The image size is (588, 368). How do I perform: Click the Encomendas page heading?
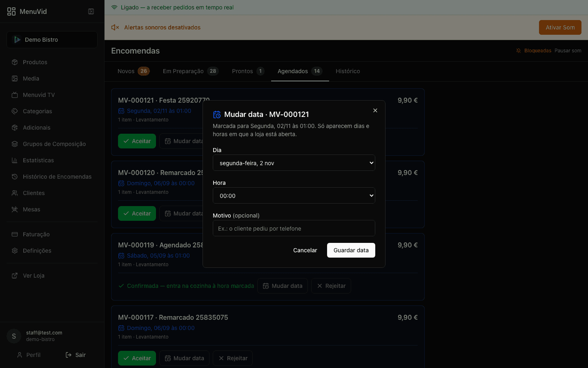click(136, 51)
